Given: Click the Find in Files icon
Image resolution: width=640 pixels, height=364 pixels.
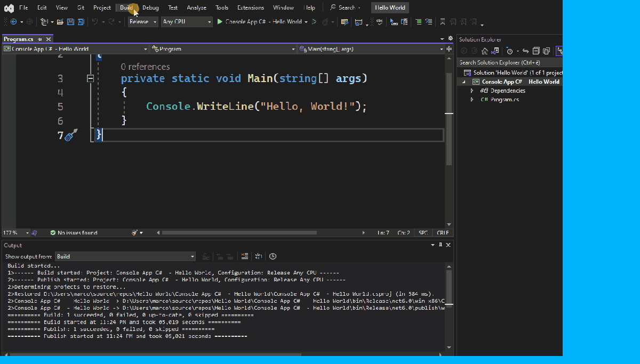Looking at the screenshot, I should pyautogui.click(x=345, y=22).
